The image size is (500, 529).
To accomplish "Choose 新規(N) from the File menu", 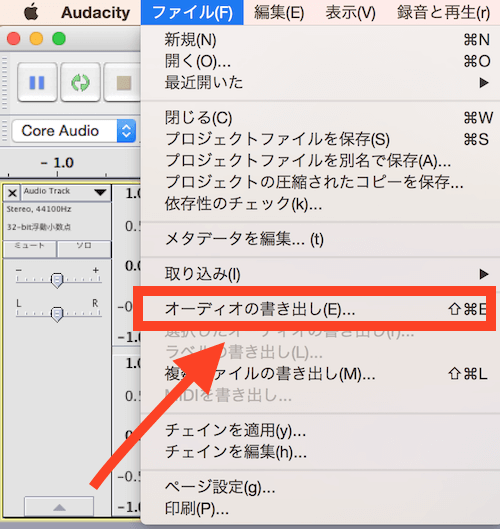I will 320,40.
